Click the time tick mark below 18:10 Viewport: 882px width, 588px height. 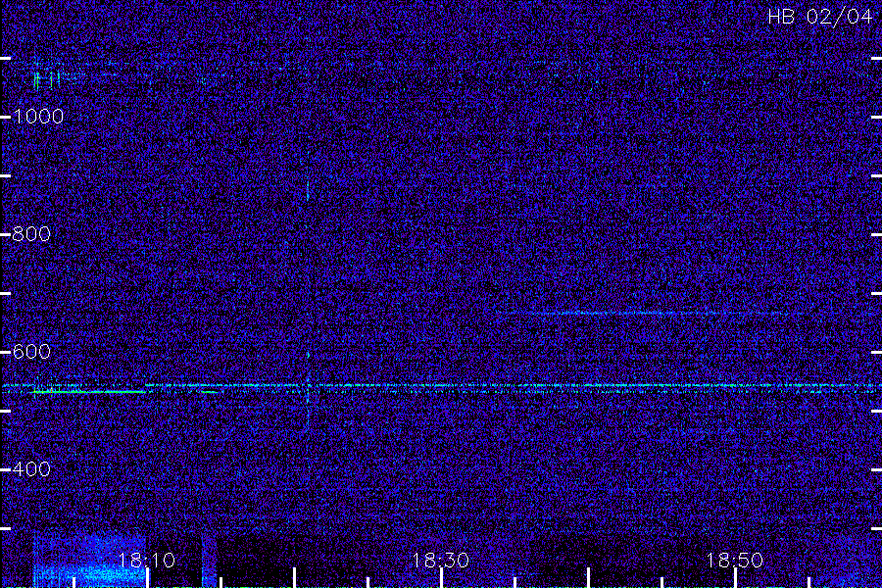click(x=147, y=578)
